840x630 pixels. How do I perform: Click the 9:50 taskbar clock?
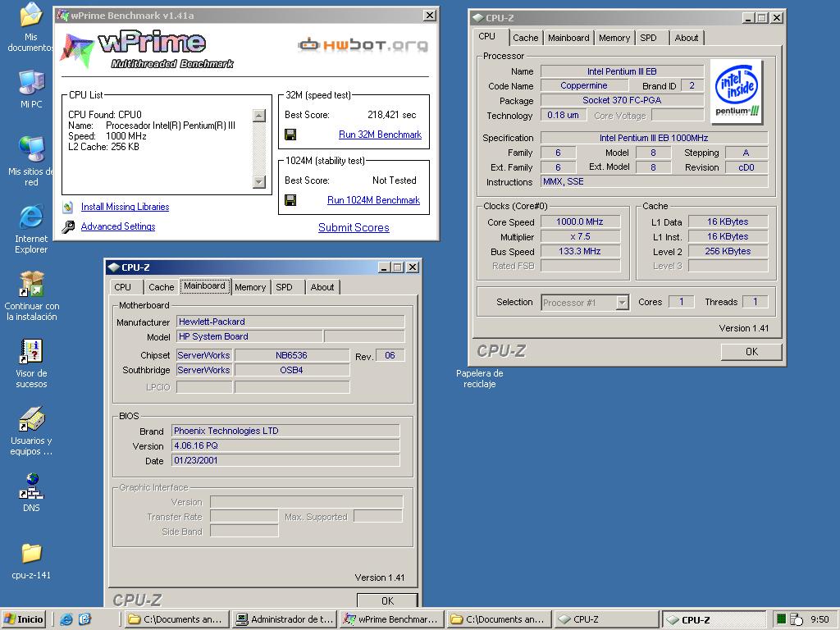pos(819,619)
